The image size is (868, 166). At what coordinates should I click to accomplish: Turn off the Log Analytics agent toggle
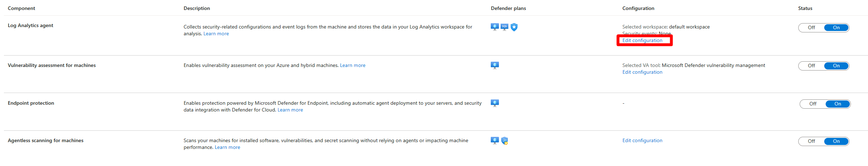[811, 28]
